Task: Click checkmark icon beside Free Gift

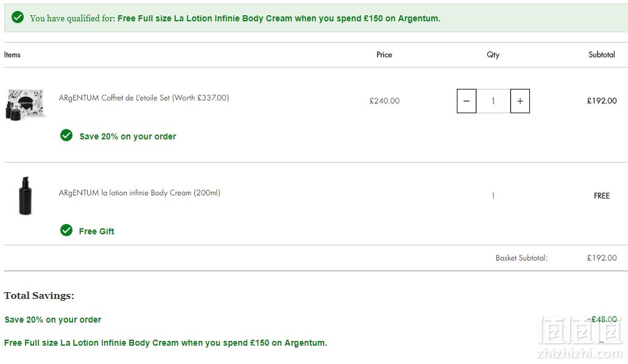Action: (66, 230)
